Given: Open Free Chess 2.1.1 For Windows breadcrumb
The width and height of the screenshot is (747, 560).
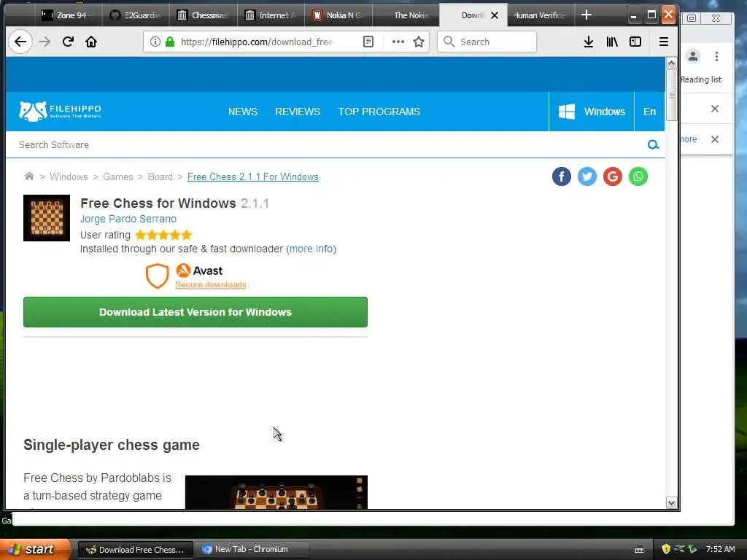Looking at the screenshot, I should [253, 176].
